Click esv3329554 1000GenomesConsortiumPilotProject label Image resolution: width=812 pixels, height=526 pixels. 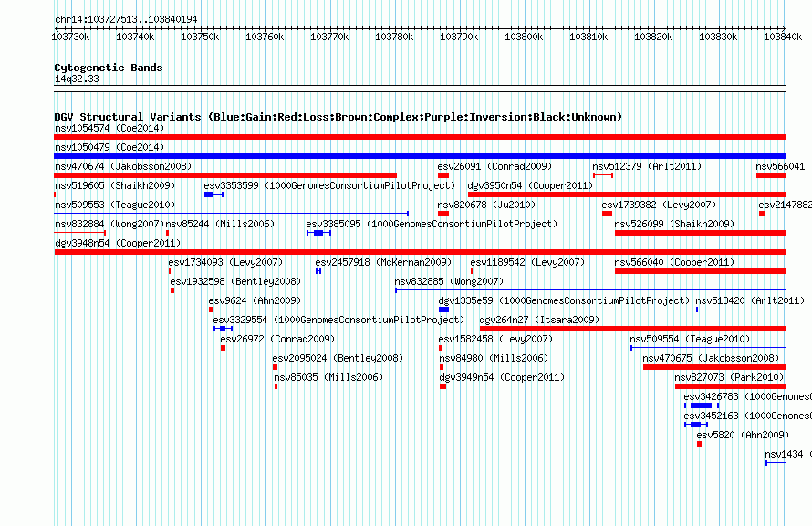coord(338,320)
